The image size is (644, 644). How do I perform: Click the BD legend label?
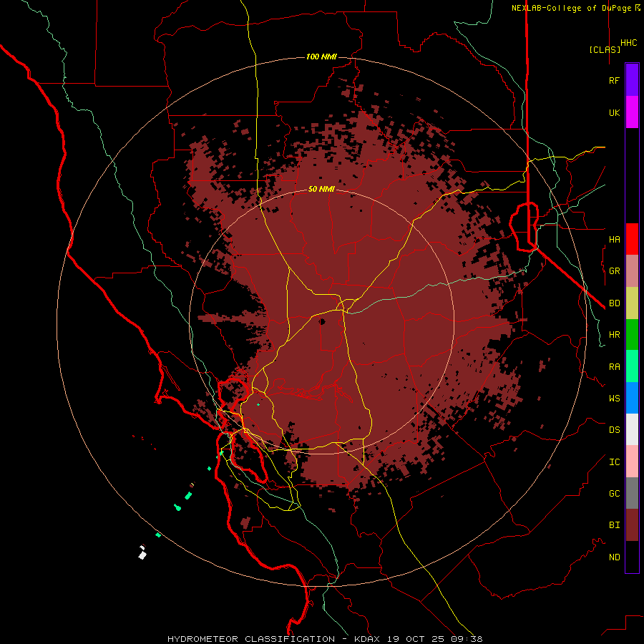(x=614, y=303)
